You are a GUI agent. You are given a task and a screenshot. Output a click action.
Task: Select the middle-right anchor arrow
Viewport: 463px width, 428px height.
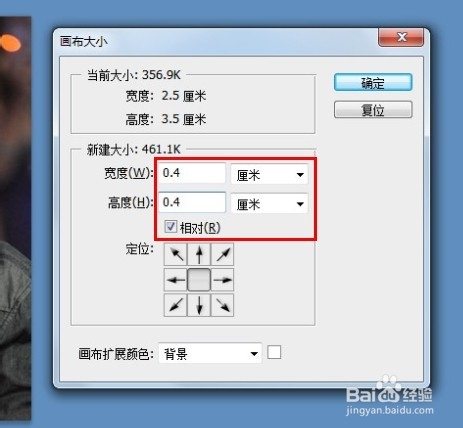click(222, 280)
